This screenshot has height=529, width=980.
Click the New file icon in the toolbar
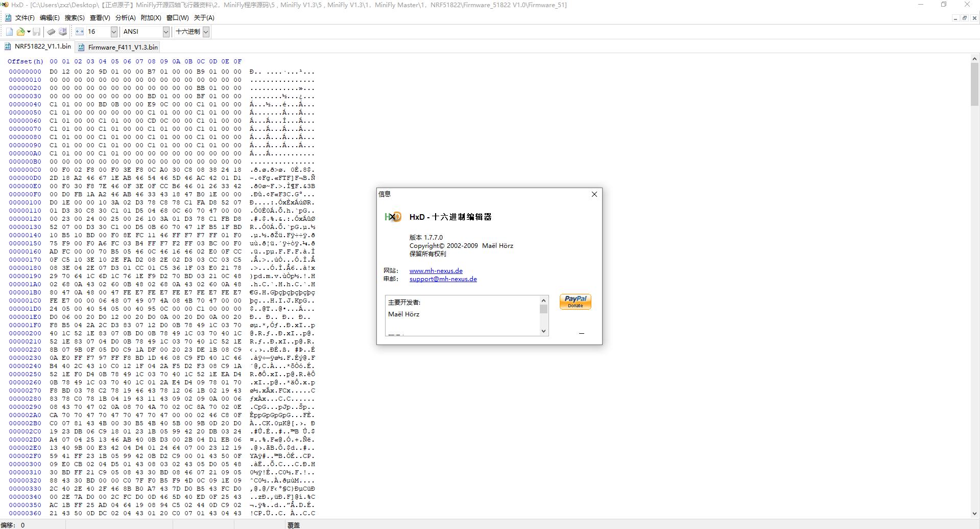tap(9, 32)
